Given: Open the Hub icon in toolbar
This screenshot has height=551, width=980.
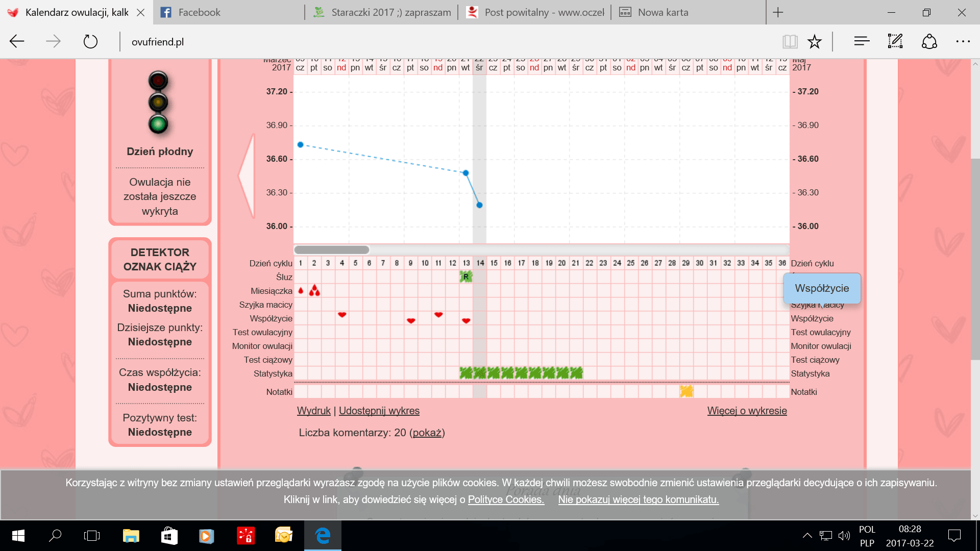Looking at the screenshot, I should 862,41.
